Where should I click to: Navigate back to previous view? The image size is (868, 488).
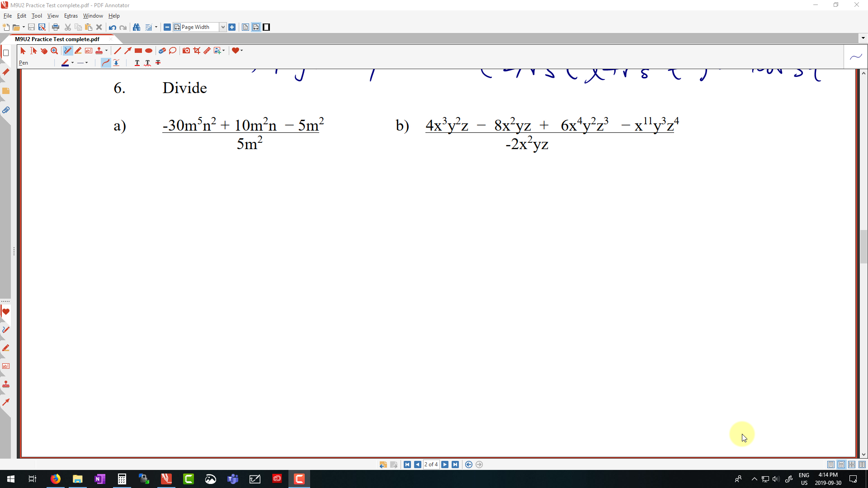point(469,465)
